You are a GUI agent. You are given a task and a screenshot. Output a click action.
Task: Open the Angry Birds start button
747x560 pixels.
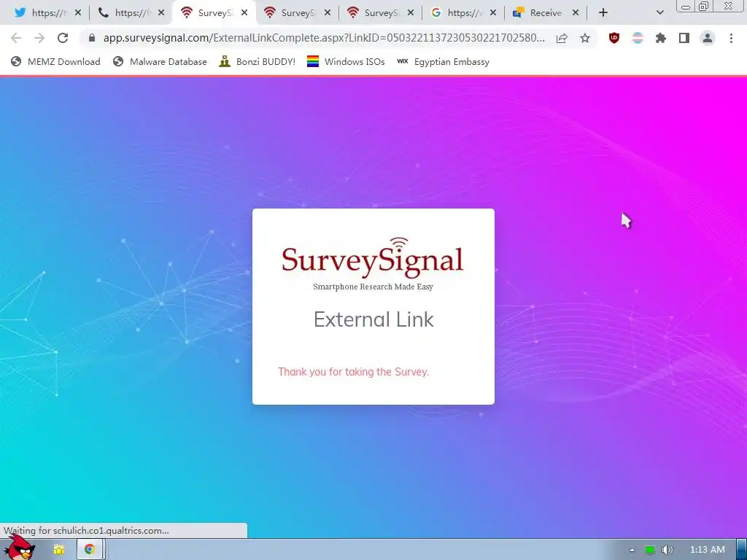click(19, 548)
